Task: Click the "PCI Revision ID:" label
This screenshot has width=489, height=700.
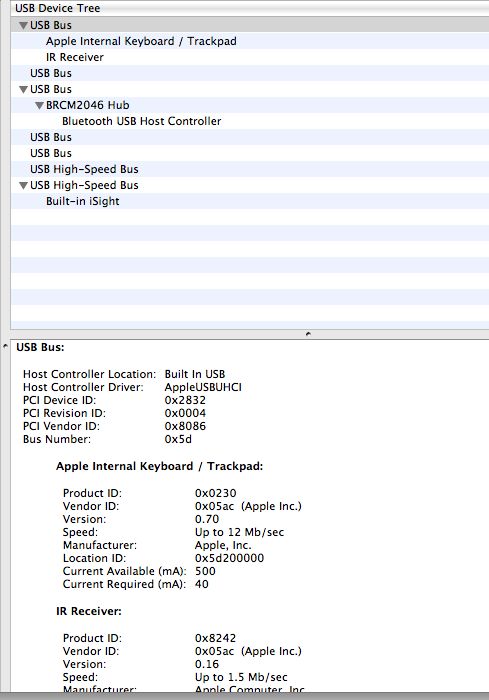Action: (x=64, y=413)
